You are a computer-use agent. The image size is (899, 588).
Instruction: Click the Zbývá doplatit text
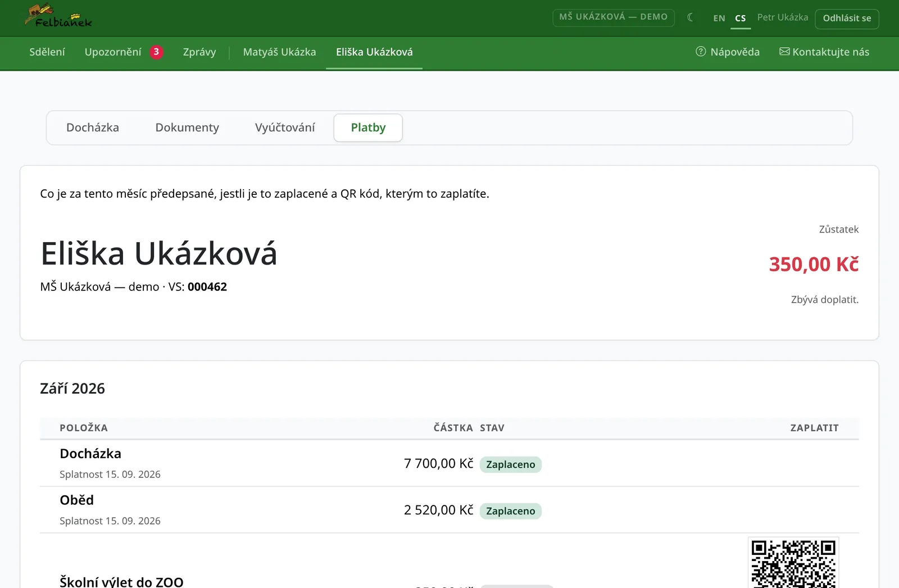(825, 299)
